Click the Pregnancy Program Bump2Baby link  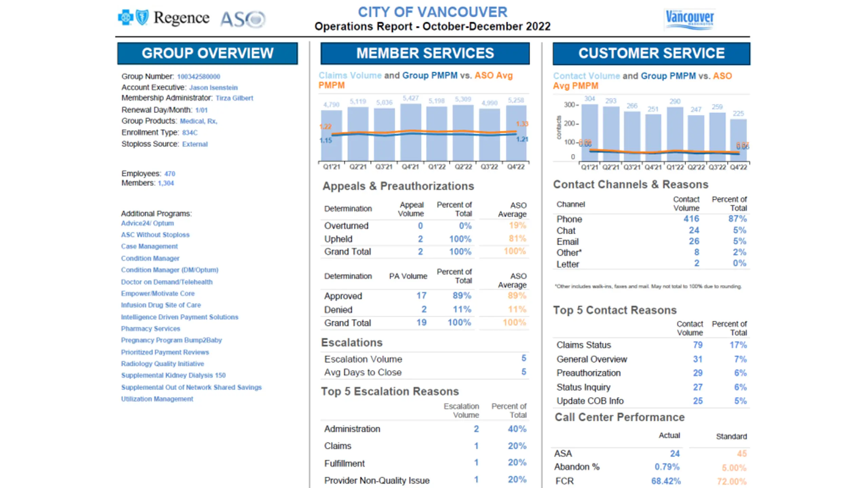click(172, 340)
